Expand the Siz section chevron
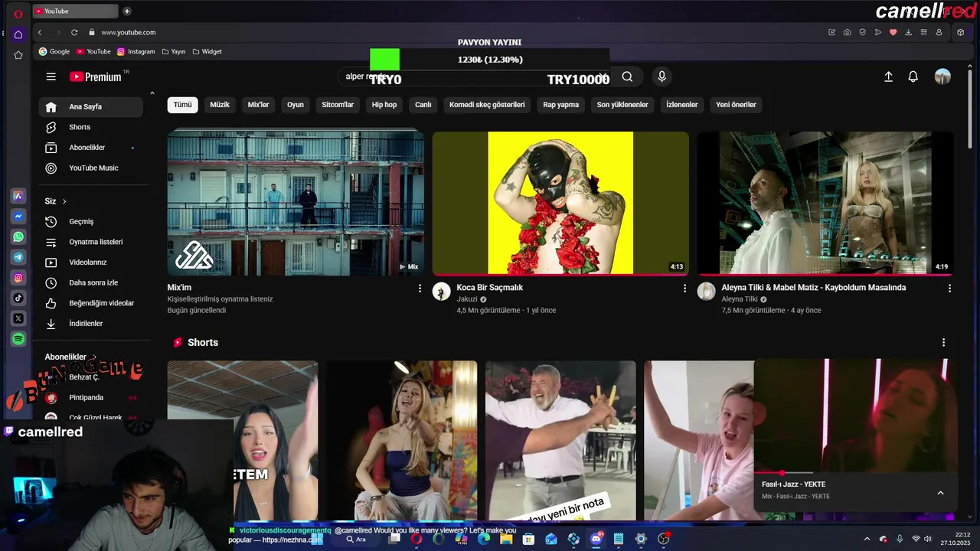Screen dimensions: 980x551 (x=64, y=201)
